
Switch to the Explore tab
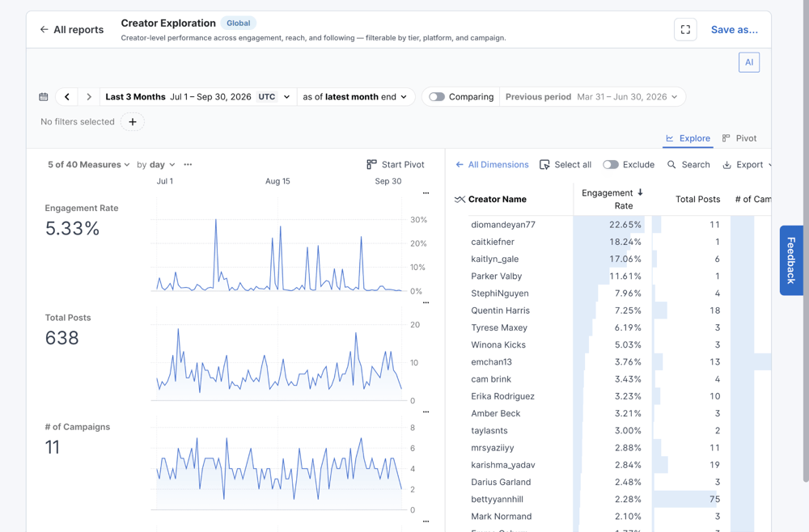[x=688, y=138]
